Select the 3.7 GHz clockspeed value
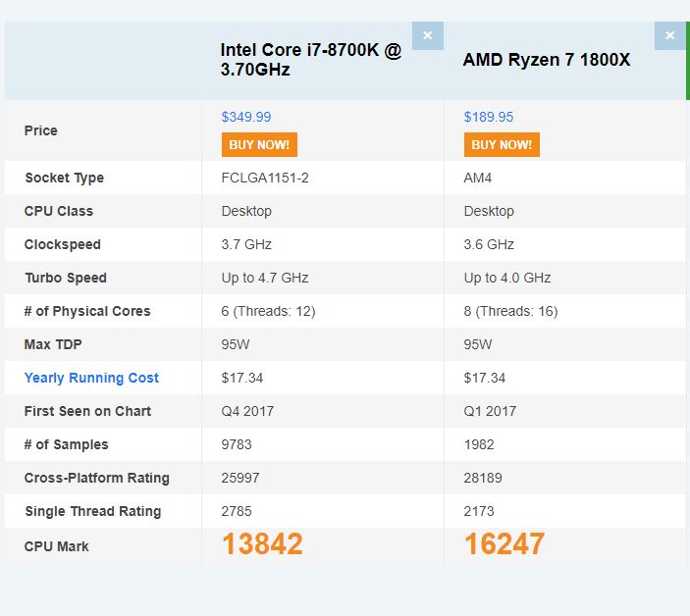This screenshot has height=616, width=690. tap(246, 244)
